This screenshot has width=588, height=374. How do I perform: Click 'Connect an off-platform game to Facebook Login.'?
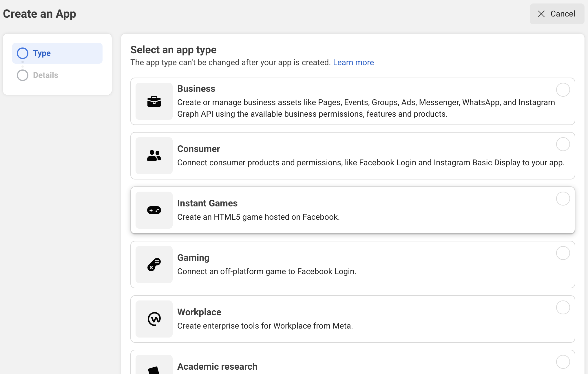tap(267, 272)
